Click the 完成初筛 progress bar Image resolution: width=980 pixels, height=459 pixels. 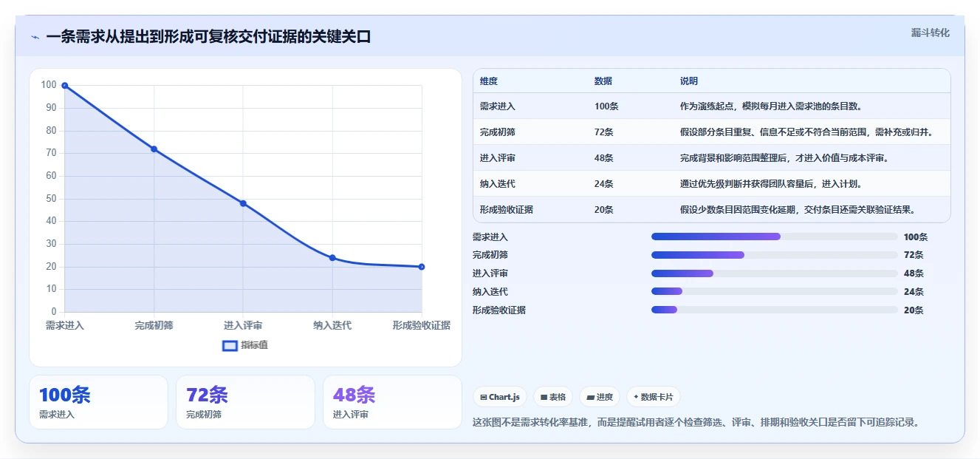(775, 255)
